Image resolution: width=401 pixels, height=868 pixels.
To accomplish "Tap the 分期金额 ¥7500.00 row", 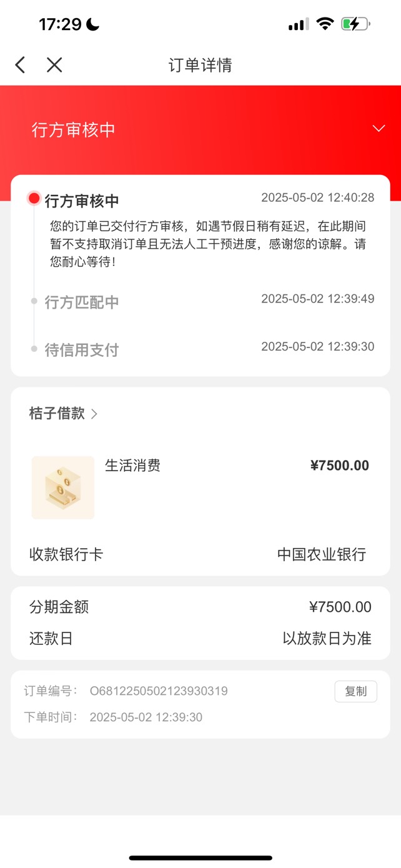I will pos(200,607).
